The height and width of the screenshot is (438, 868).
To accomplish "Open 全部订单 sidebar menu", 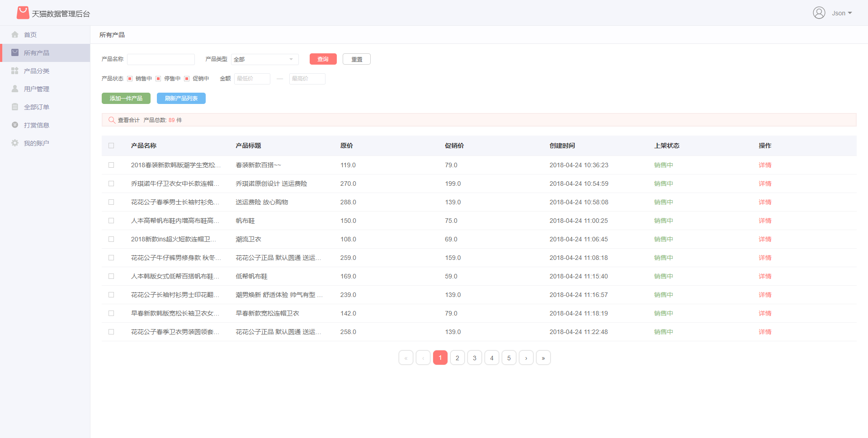I will point(45,107).
